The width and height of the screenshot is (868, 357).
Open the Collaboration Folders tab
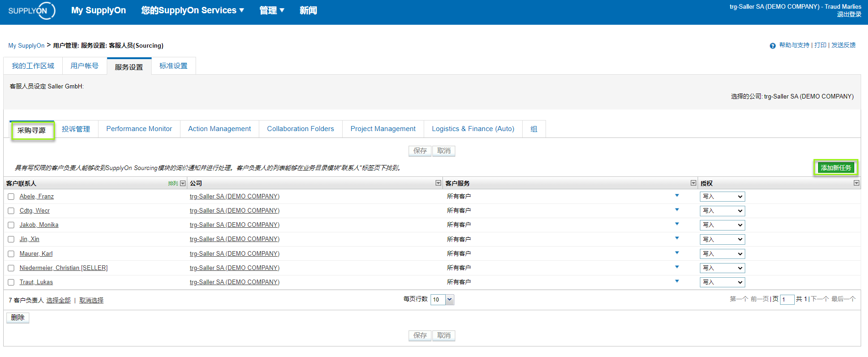tap(300, 129)
